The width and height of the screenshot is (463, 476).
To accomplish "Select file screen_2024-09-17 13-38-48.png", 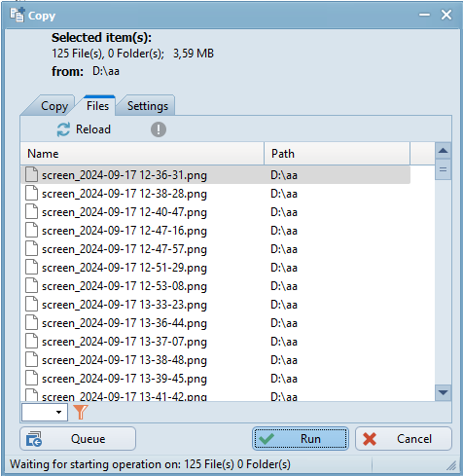I will click(215, 360).
